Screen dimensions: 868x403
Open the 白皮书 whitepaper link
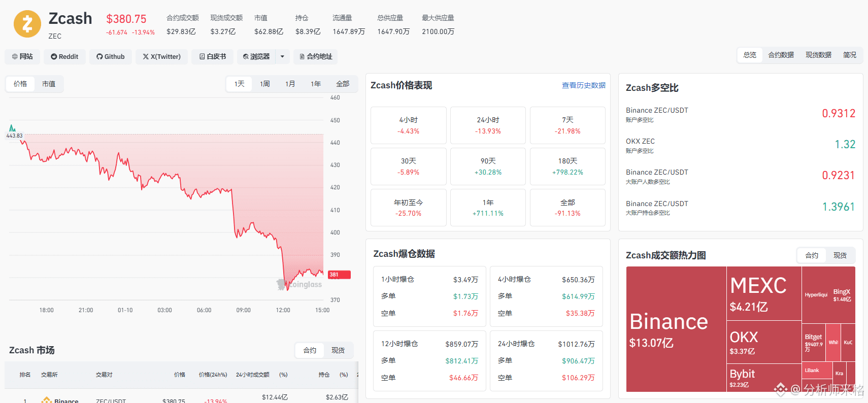[x=213, y=56]
